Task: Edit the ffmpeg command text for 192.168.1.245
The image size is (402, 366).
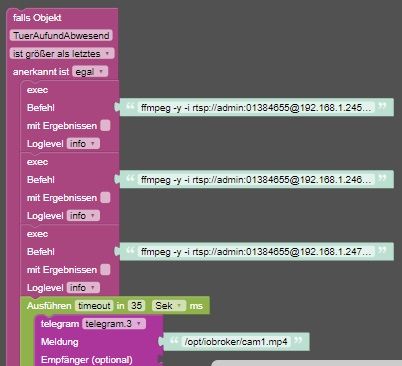Action: (x=256, y=107)
